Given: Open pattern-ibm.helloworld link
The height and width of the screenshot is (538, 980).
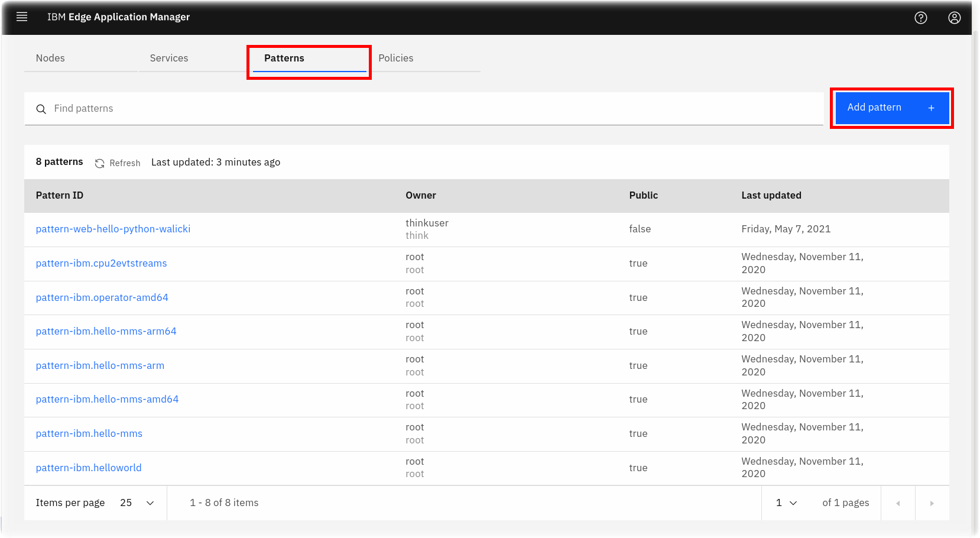Looking at the screenshot, I should click(89, 468).
